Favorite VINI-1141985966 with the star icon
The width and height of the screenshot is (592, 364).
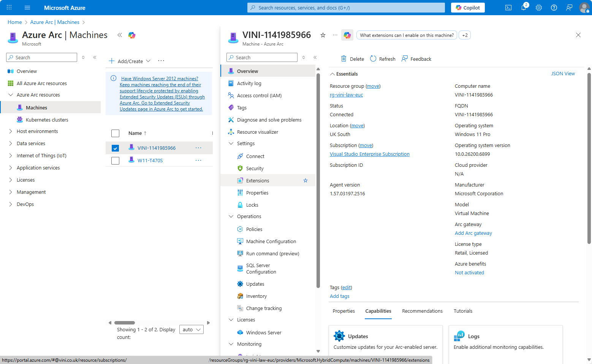323,35
